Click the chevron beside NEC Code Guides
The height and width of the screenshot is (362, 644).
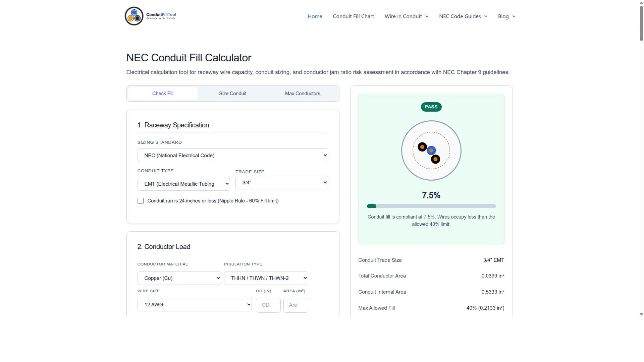pyautogui.click(x=485, y=16)
